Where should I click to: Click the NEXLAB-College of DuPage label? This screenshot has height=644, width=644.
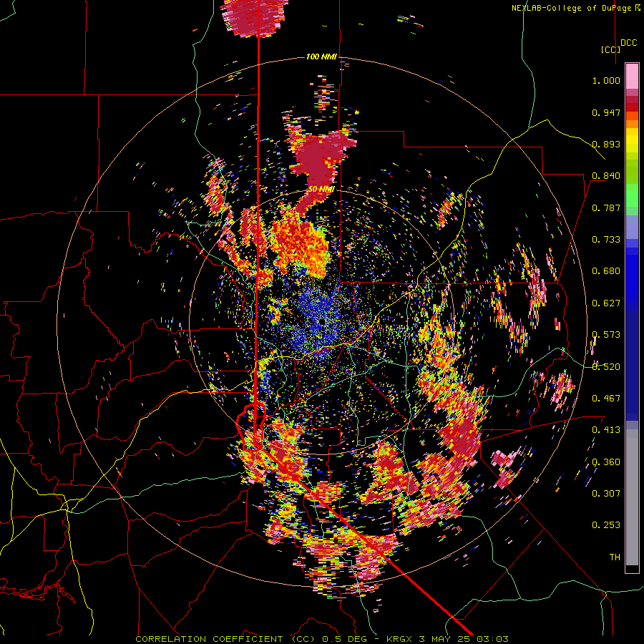pyautogui.click(x=571, y=8)
